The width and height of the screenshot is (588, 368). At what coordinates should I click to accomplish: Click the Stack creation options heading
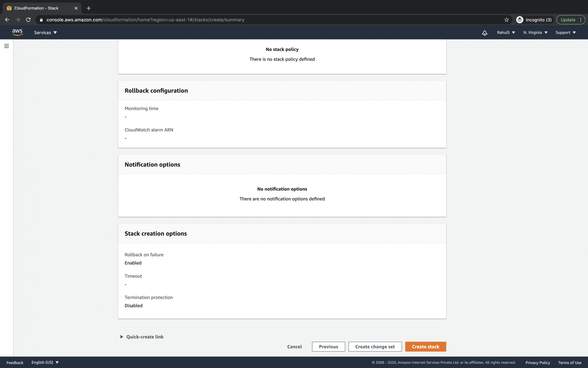[156, 234]
